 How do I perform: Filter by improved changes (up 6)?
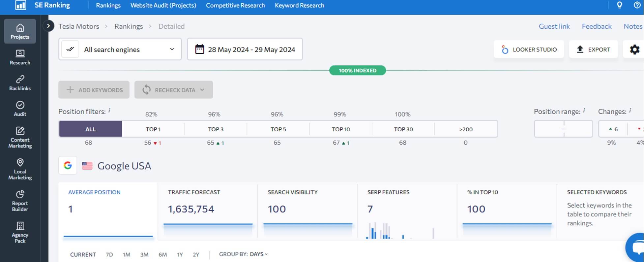tap(613, 129)
